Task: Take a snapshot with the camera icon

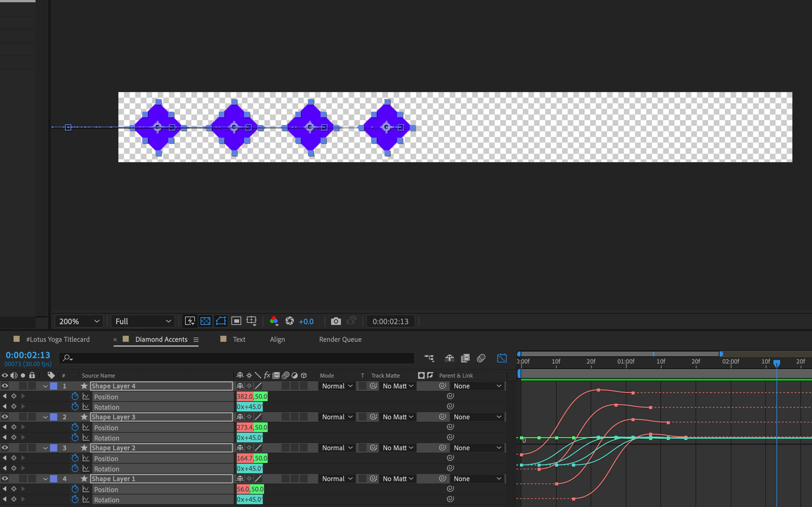Action: pos(336,321)
